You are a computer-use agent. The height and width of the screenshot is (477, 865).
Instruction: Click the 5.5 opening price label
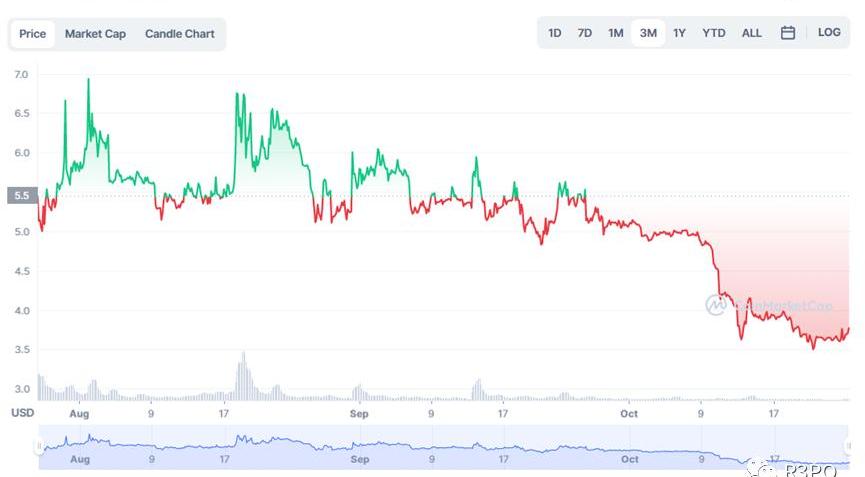(x=22, y=195)
